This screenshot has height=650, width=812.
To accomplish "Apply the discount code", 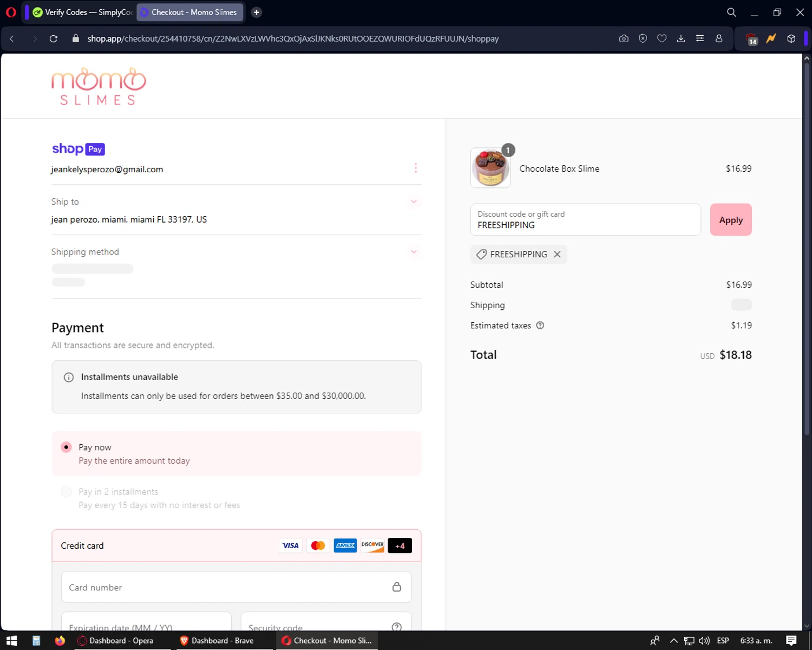I will pyautogui.click(x=731, y=220).
